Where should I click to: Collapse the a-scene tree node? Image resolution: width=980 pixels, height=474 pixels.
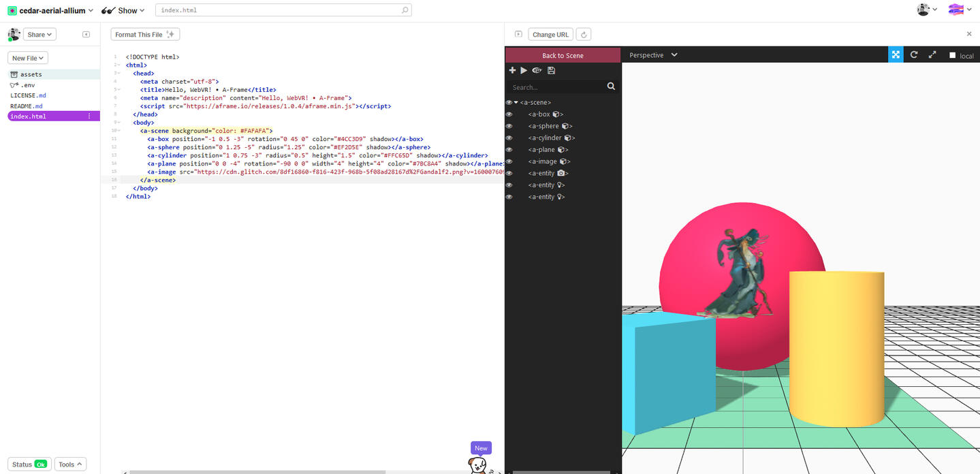click(516, 103)
